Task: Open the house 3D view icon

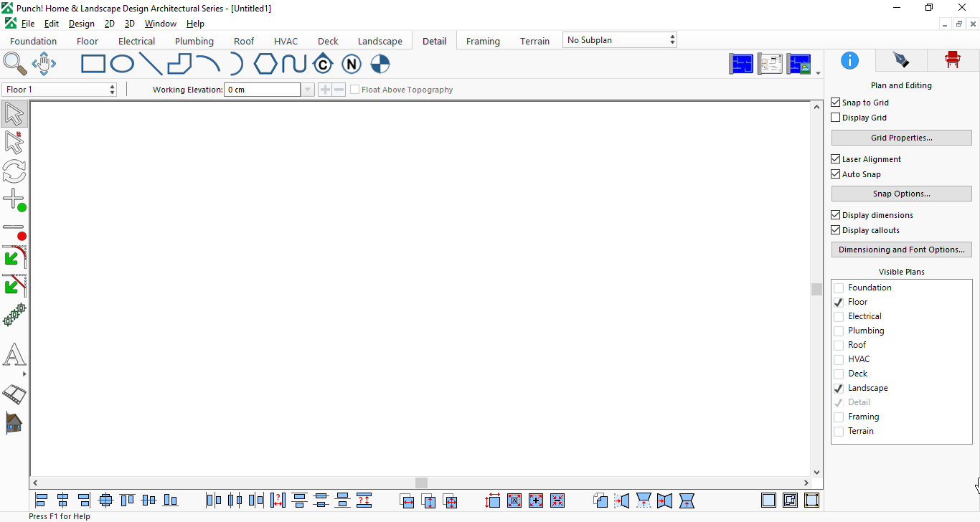Action: click(x=14, y=423)
